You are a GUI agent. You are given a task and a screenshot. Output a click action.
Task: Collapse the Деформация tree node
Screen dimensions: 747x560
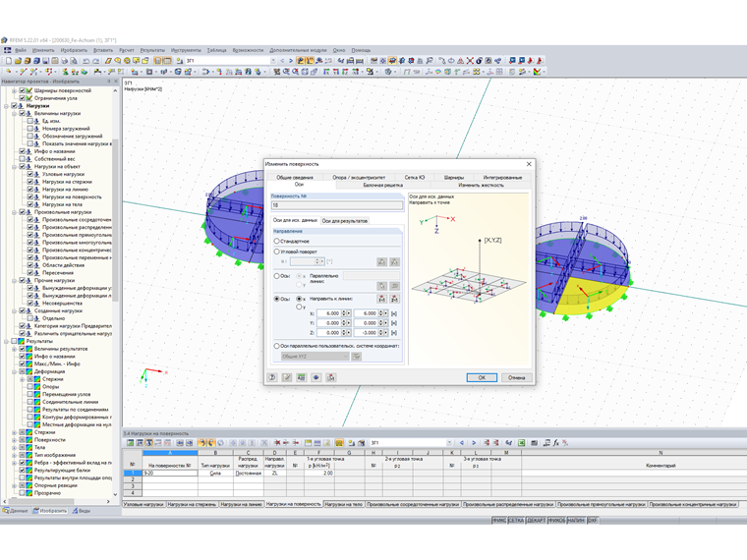[x=15, y=371]
